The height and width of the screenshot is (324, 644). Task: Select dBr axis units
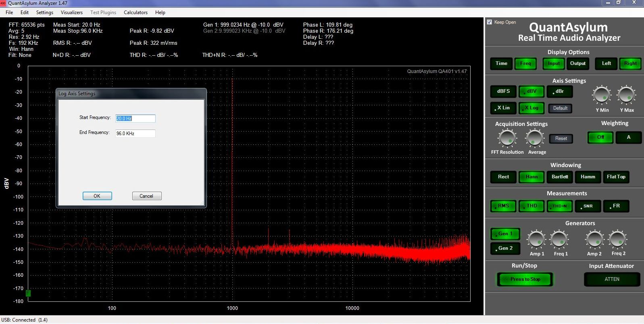(x=560, y=92)
